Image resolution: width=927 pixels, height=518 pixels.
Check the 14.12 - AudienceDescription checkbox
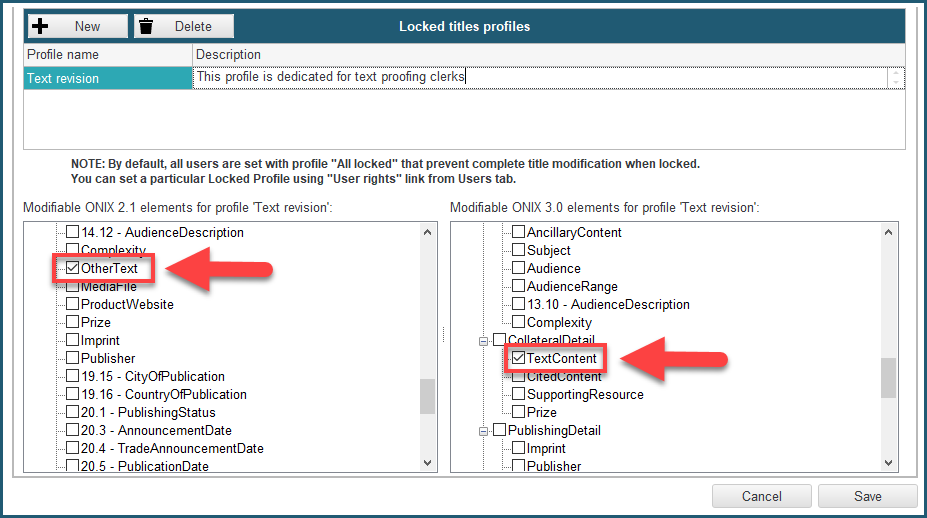[72, 232]
